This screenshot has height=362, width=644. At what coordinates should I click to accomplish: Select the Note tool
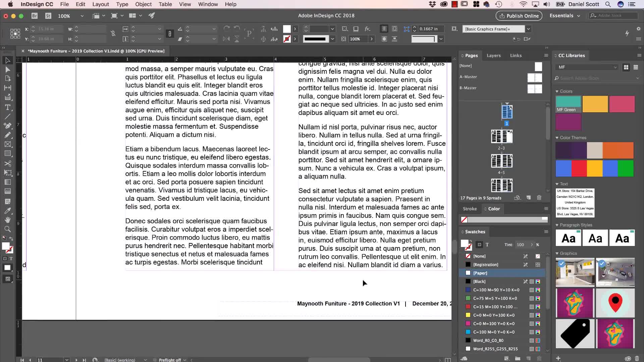[7, 201]
